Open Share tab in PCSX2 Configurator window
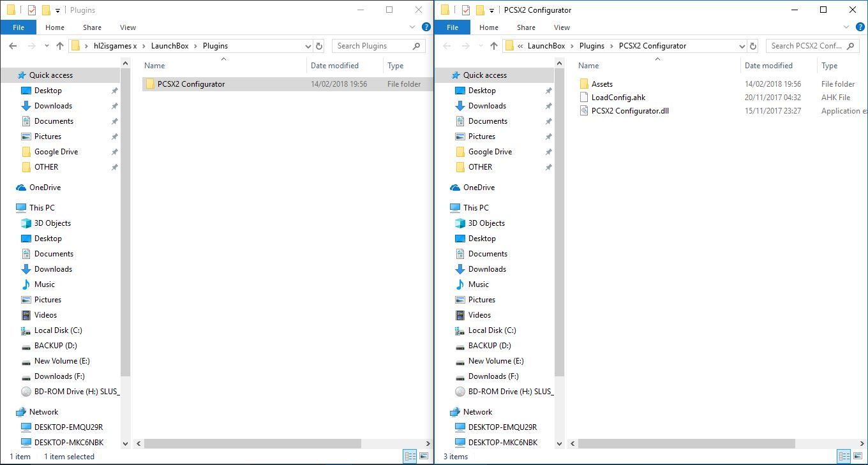The height and width of the screenshot is (465, 868). [x=526, y=27]
